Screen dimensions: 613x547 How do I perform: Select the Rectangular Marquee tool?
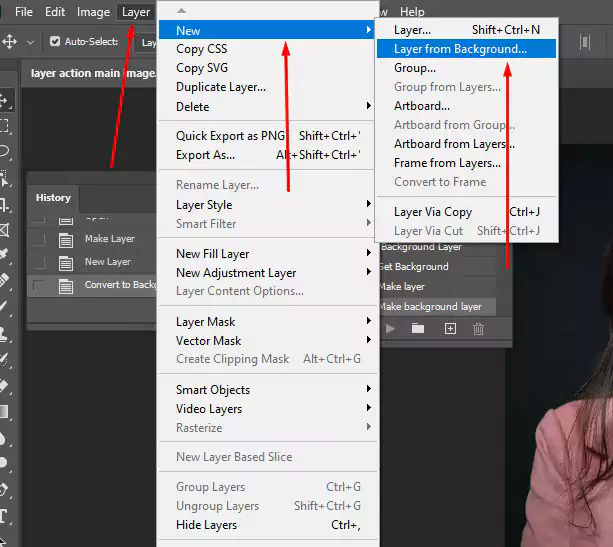click(x=4, y=126)
